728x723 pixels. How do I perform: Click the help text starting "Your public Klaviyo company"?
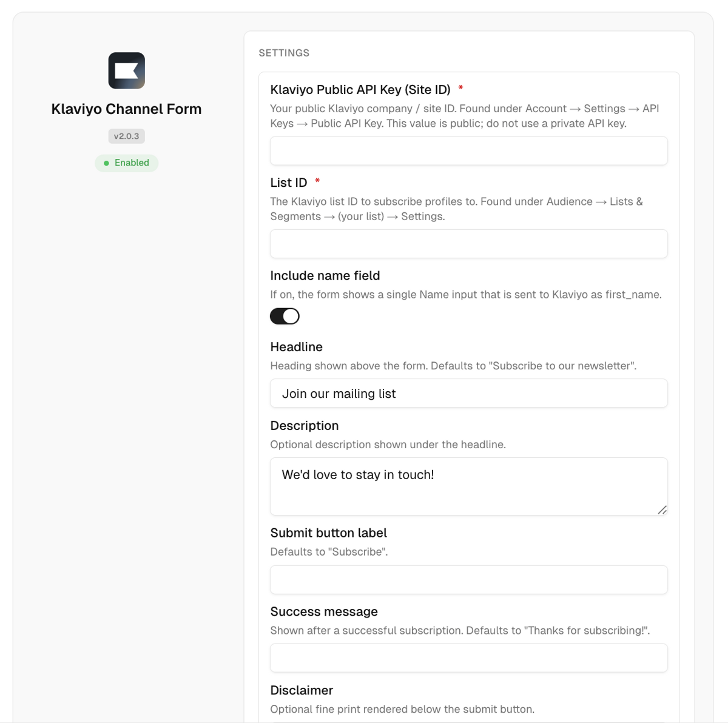pyautogui.click(x=465, y=116)
